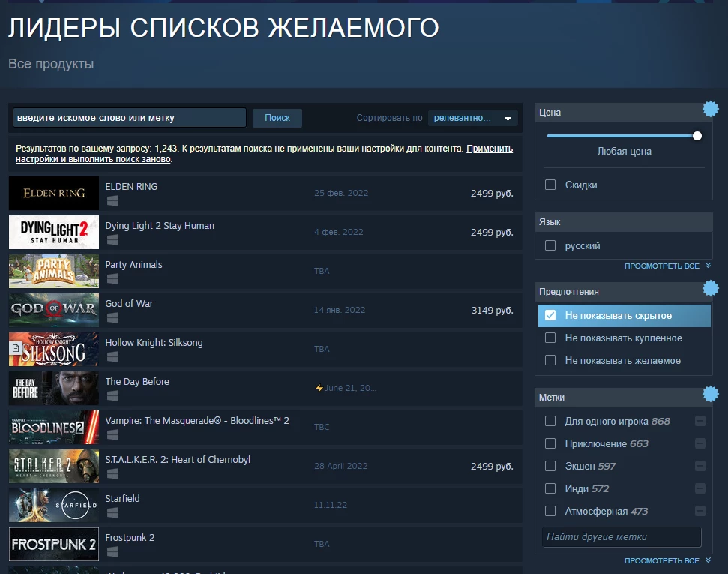The image size is (728, 574).
Task: Open the ELDEN RING thumbnail
Action: pos(54,193)
